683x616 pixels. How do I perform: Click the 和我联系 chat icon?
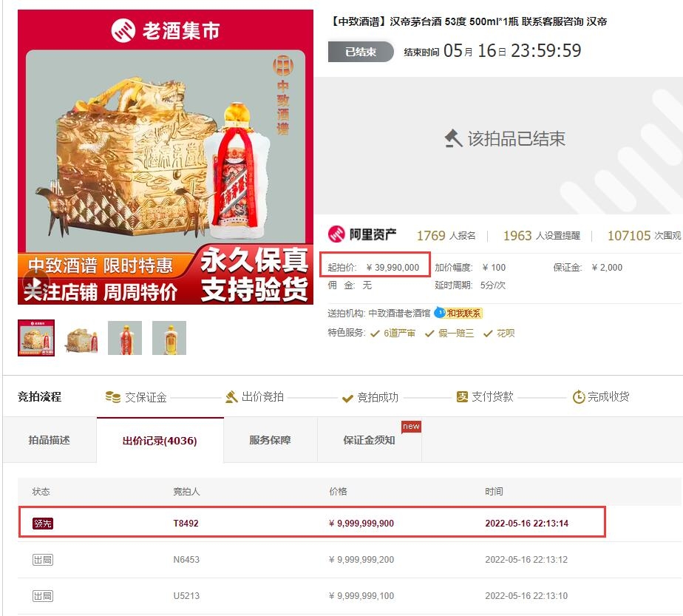click(440, 313)
